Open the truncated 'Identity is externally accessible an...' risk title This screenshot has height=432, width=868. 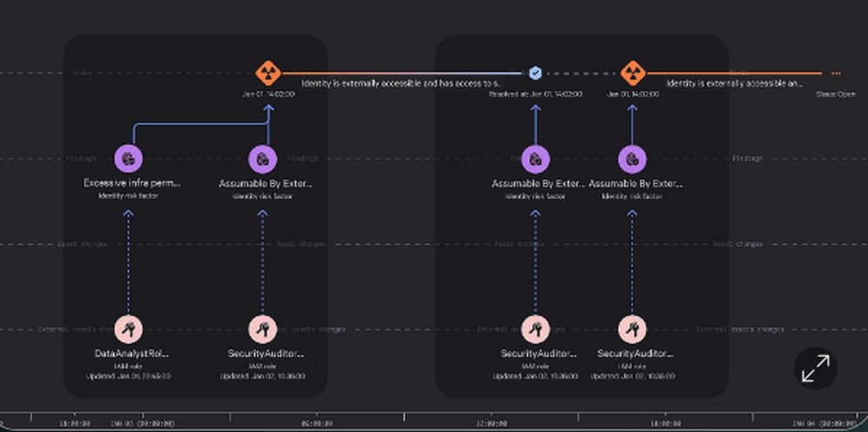tap(734, 83)
